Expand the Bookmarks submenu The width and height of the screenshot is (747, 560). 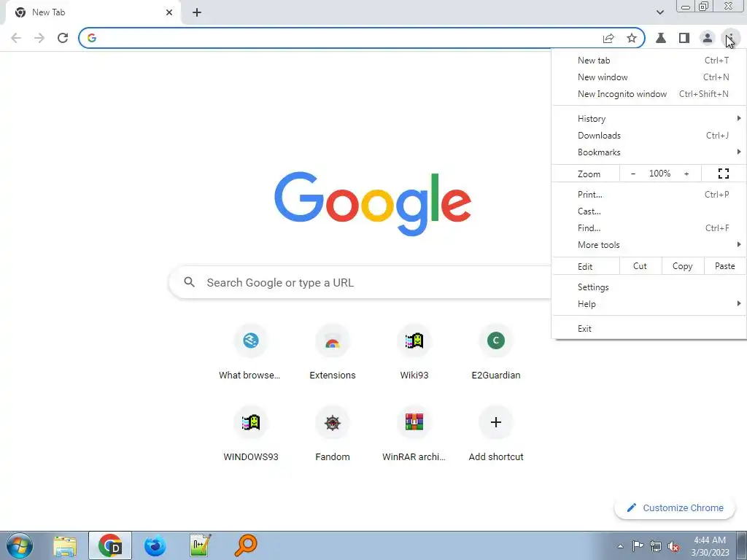649,152
